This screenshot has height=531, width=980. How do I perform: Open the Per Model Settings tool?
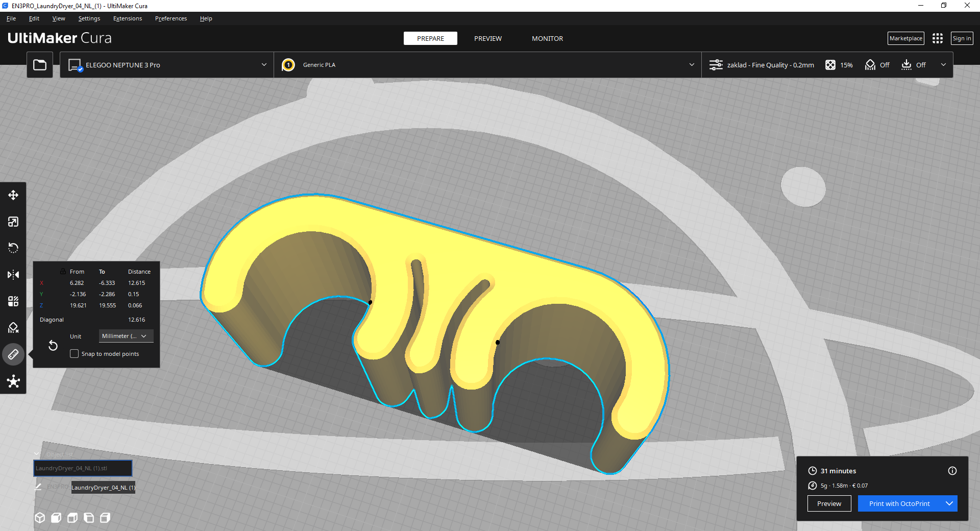pyautogui.click(x=13, y=301)
